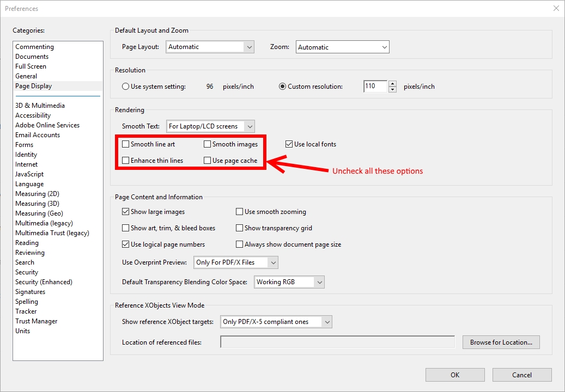Select the Reviewing category

[x=30, y=253]
